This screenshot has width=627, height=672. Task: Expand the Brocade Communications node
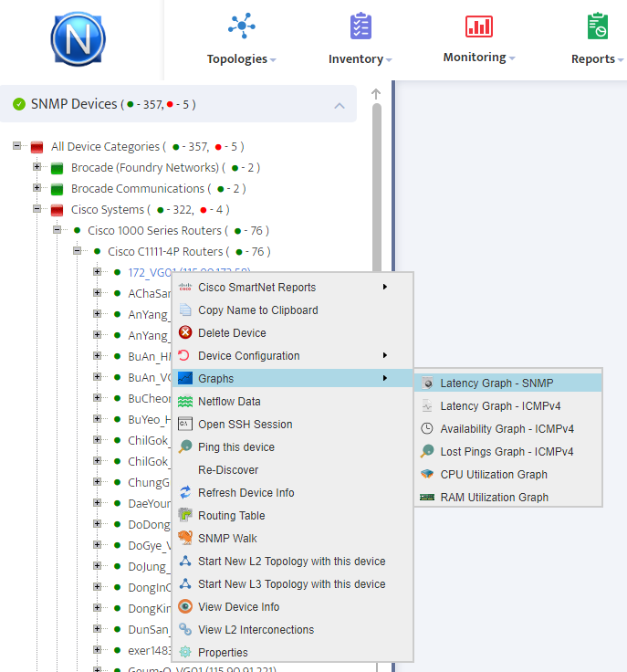tap(37, 188)
